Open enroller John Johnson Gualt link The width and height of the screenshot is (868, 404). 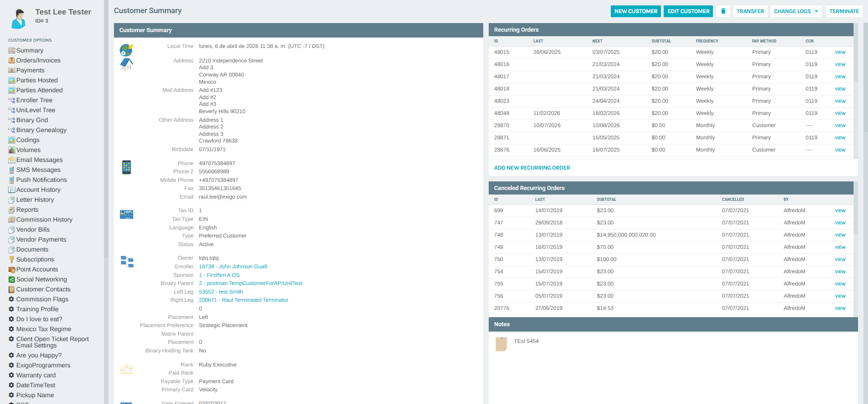[233, 267]
